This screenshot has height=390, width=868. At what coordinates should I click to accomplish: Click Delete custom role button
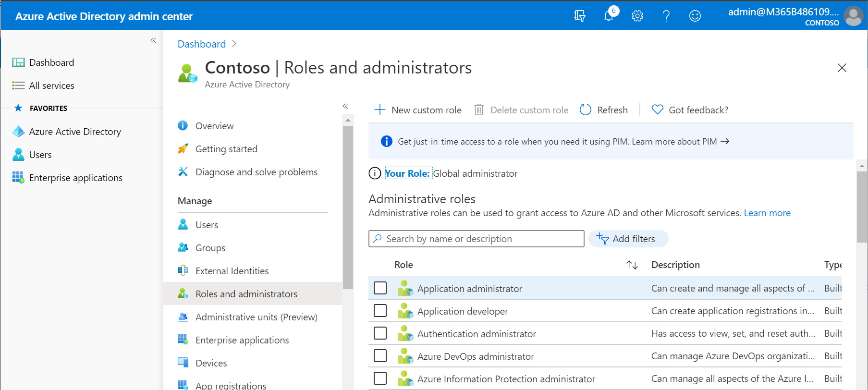click(521, 110)
